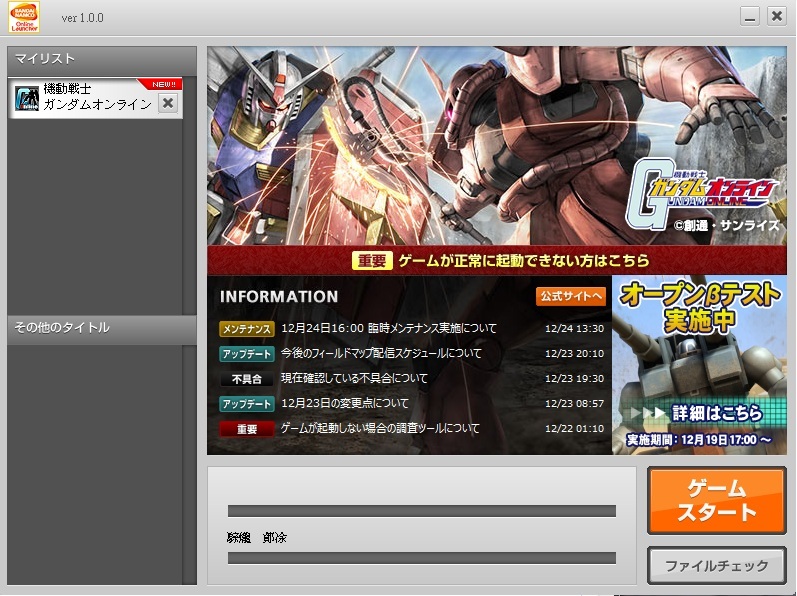Click the ゲームスタート orange button

717,500
